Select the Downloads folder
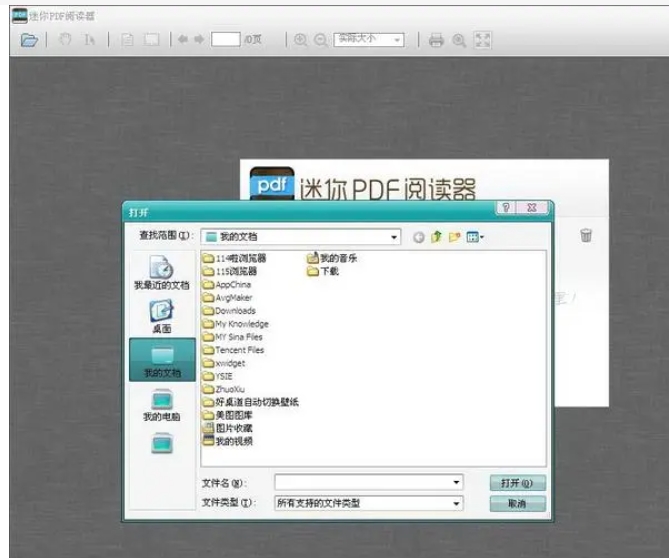The image size is (669, 558). coord(229,311)
